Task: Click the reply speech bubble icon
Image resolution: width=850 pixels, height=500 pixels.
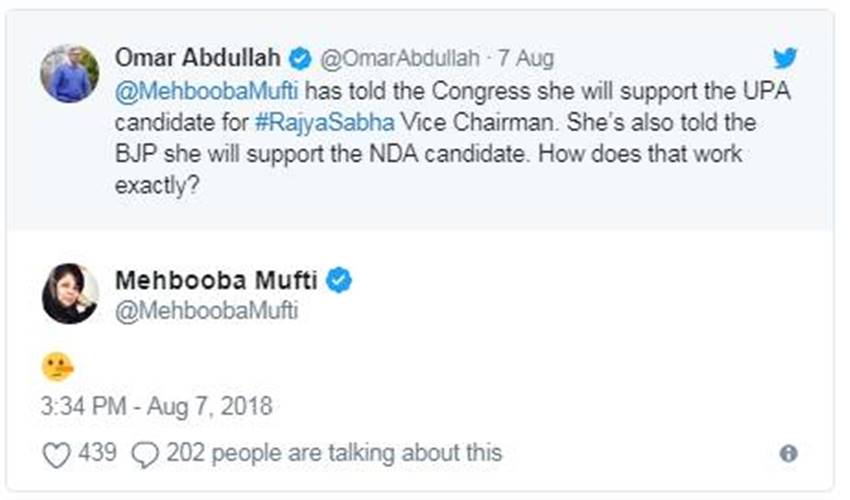Action: pos(145,455)
